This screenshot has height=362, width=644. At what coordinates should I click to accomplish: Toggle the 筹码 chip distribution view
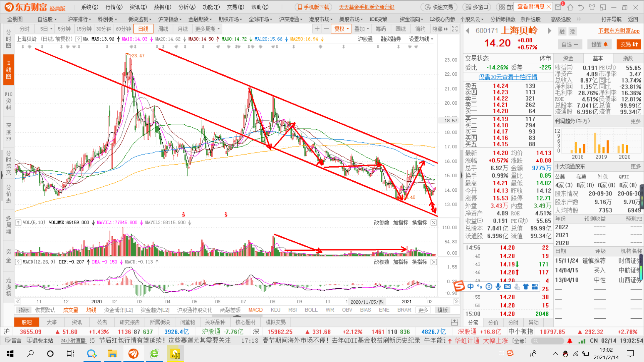(x=381, y=29)
